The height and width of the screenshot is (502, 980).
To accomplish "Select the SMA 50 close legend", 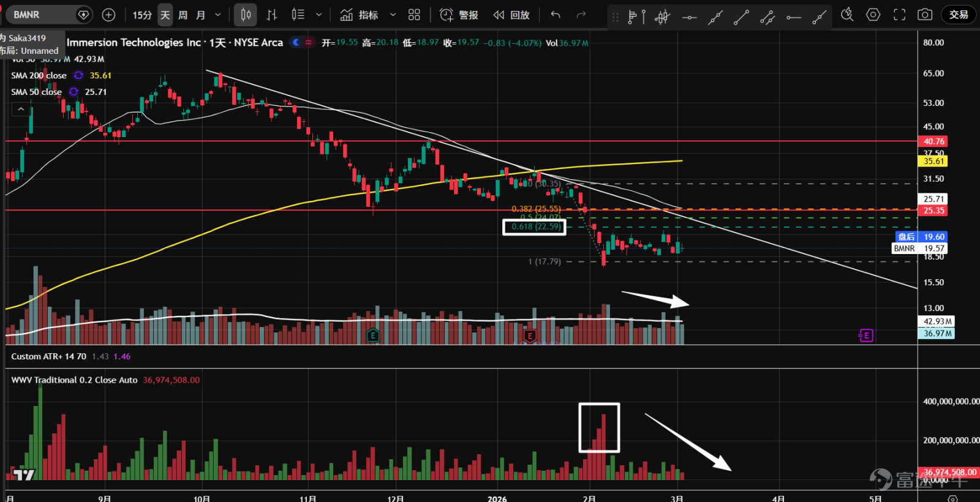I will (x=36, y=92).
